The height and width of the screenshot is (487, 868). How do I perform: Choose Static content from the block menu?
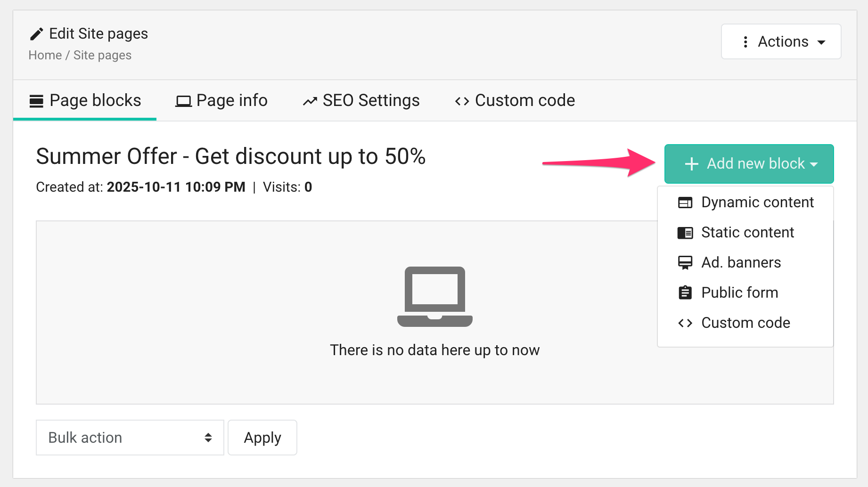[747, 233]
